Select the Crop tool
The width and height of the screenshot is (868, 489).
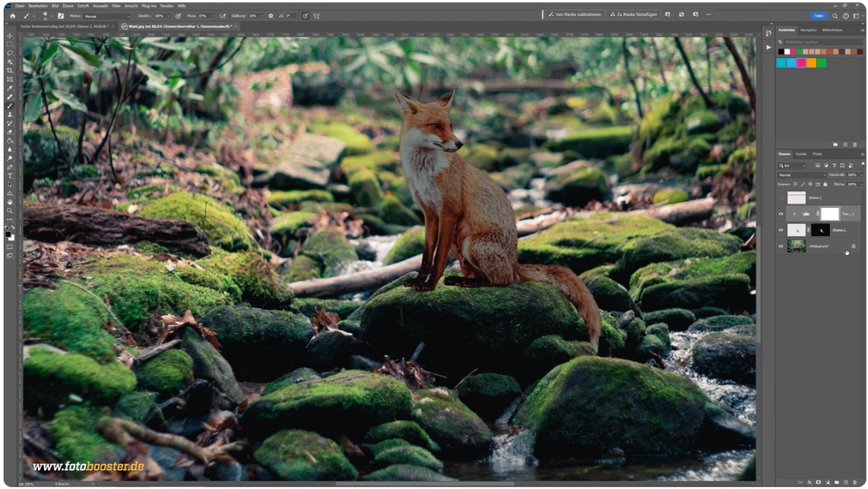10,71
